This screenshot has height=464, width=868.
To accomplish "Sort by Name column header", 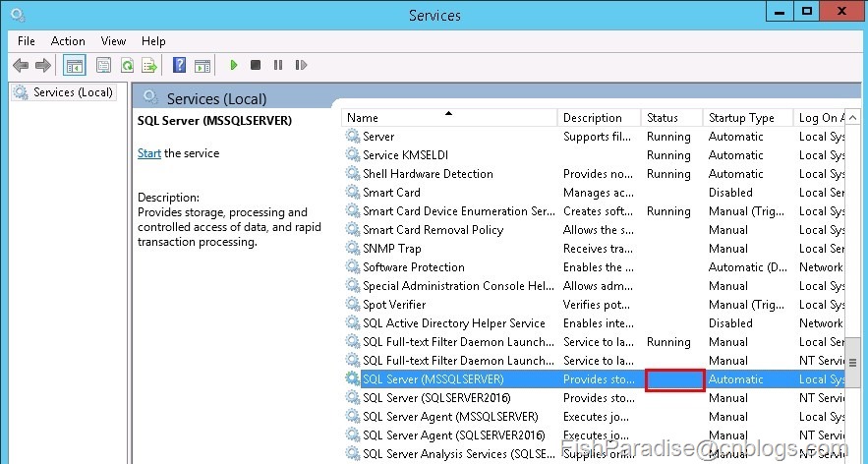I will (449, 117).
